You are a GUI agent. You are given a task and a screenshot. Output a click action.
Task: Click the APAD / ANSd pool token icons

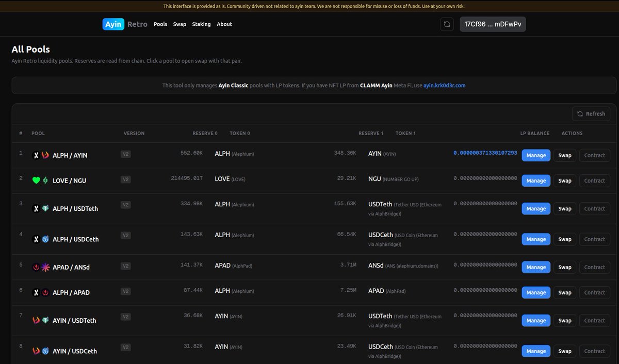point(40,267)
